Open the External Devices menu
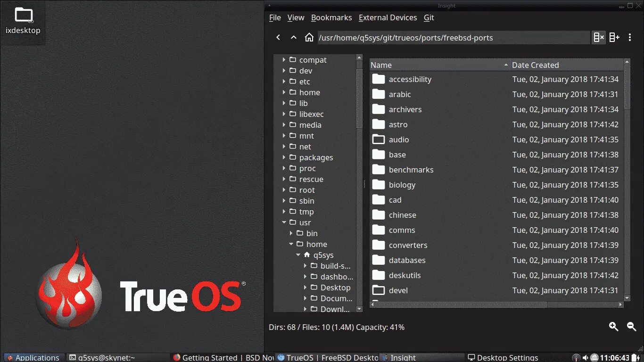This screenshot has height=362, width=644. 388,17
